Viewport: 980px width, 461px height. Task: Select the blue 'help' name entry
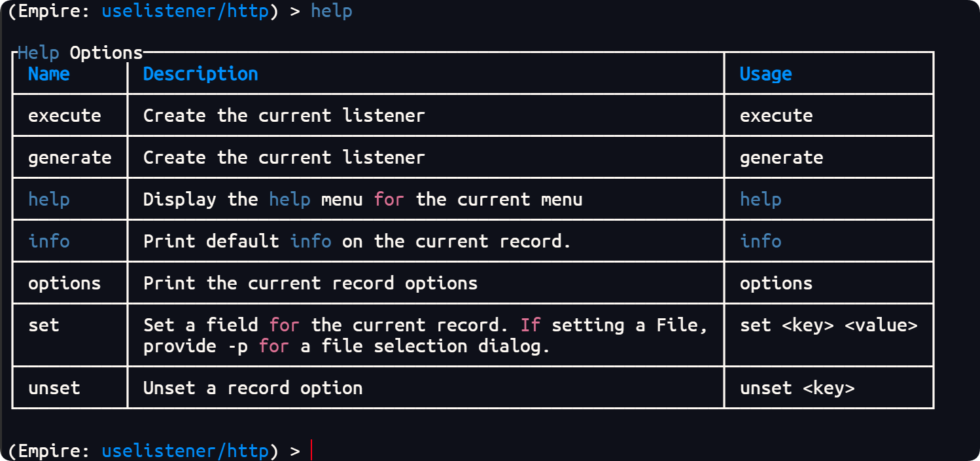pos(49,200)
